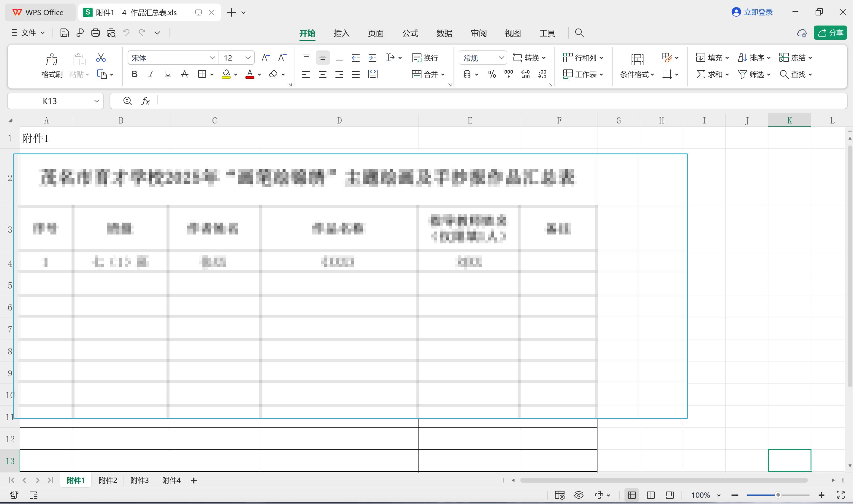Open the font name dropdown 宋体

(212, 58)
